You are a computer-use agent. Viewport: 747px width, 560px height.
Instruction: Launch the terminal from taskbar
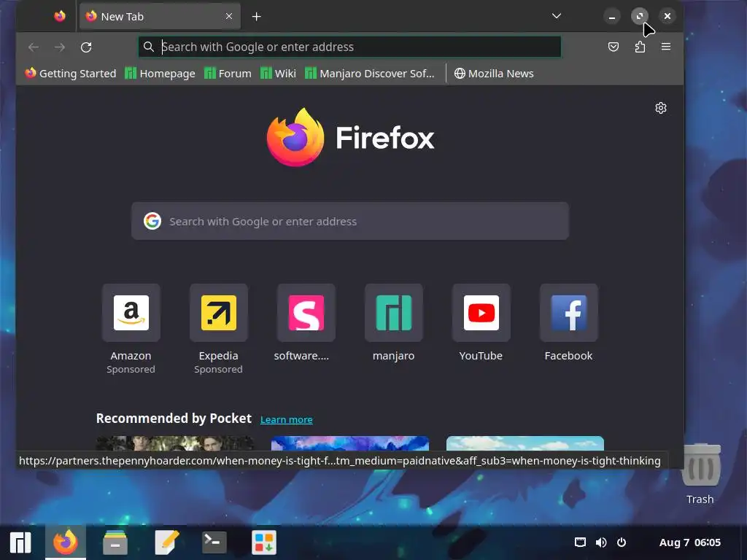click(214, 542)
